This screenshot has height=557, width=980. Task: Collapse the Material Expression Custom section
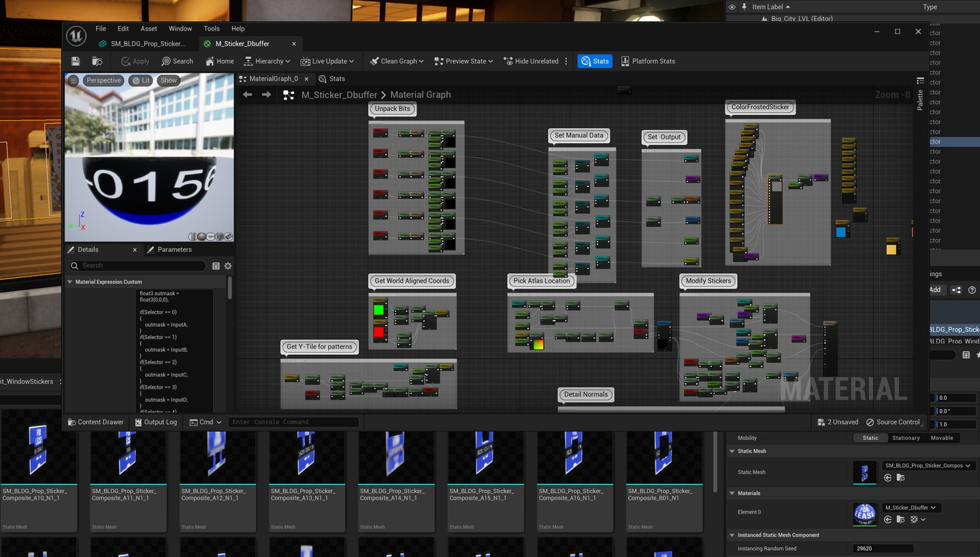click(x=69, y=282)
